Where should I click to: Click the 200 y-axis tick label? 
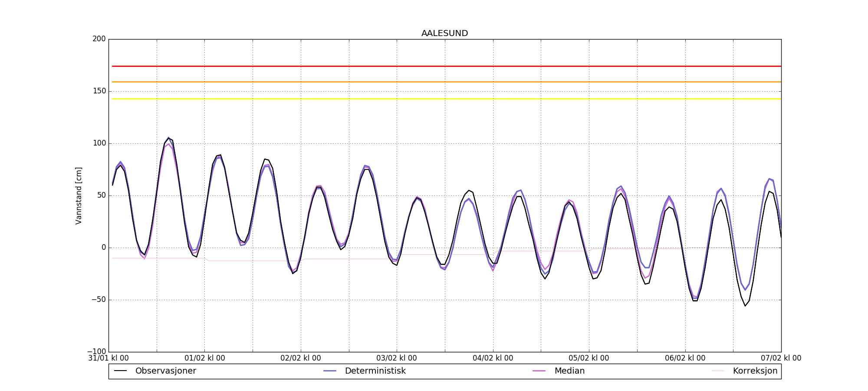tap(99, 39)
